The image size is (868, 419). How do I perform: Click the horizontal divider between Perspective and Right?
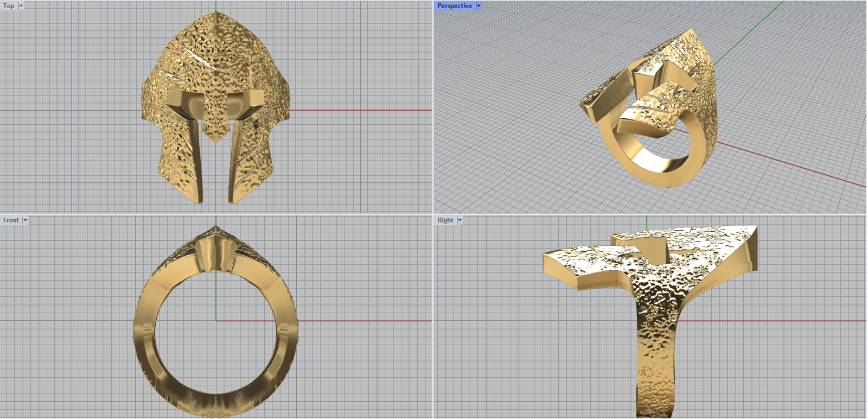pyautogui.click(x=651, y=214)
